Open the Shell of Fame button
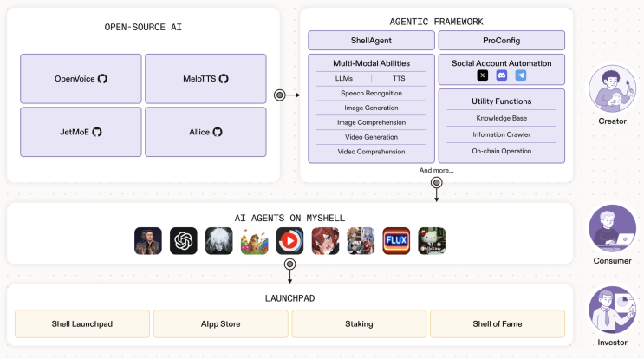Image resolution: width=644 pixels, height=359 pixels. tap(498, 323)
